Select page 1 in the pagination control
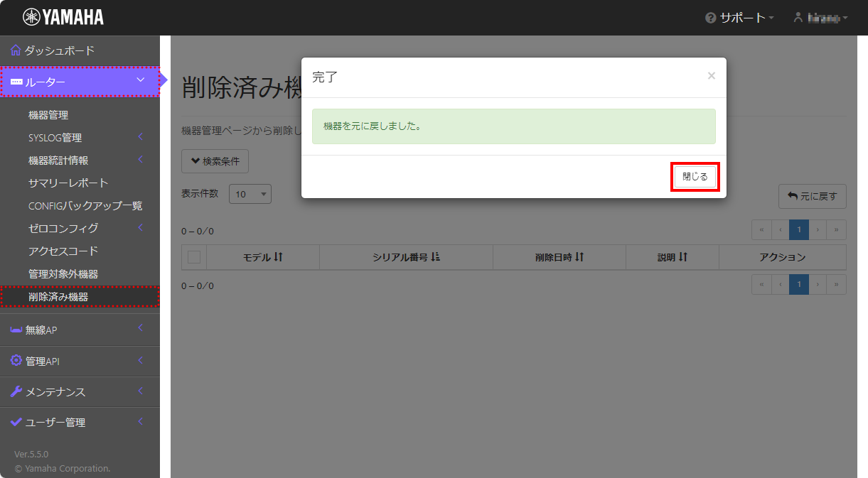Viewport: 868px width, 478px height. (x=798, y=229)
